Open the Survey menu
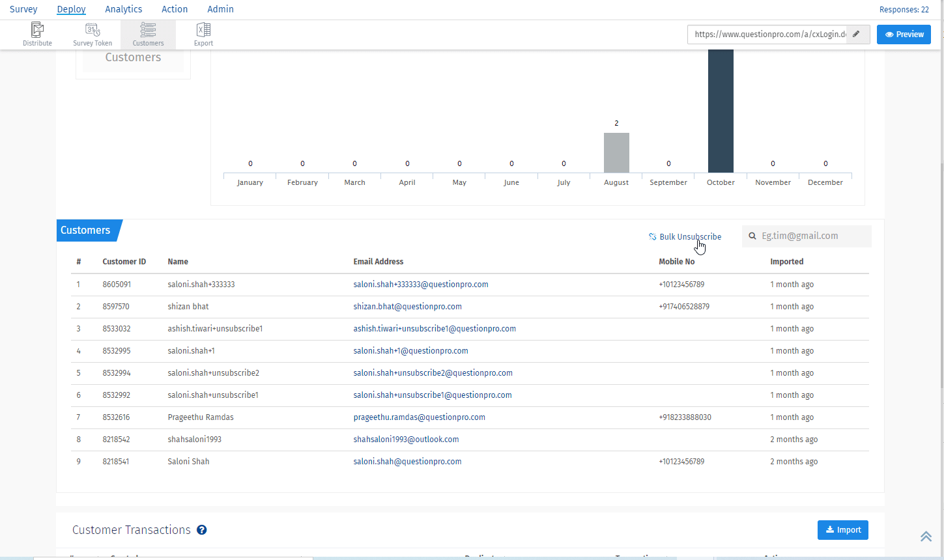This screenshot has height=560, width=944. [x=23, y=9]
